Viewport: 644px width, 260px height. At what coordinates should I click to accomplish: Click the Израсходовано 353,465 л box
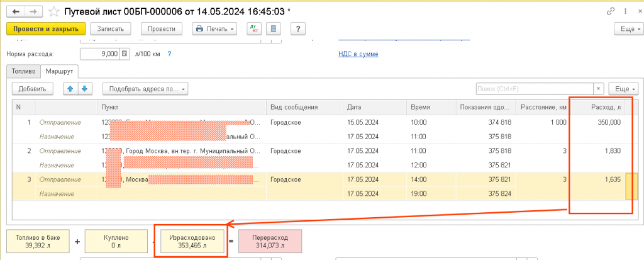pyautogui.click(x=192, y=242)
